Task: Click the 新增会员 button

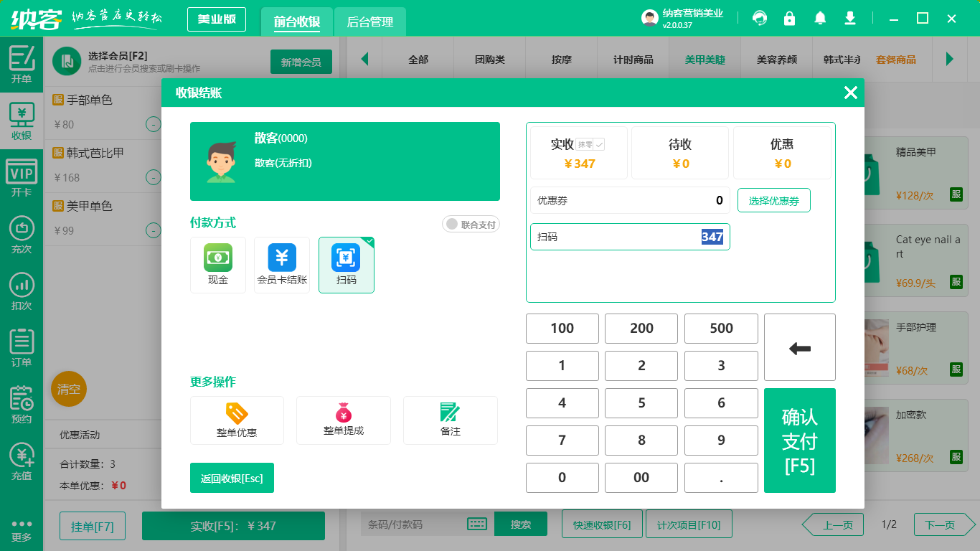Action: point(301,62)
